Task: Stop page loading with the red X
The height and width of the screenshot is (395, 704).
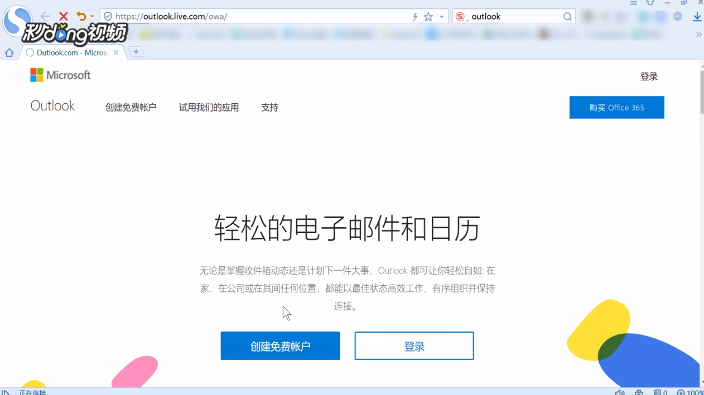Action: tap(63, 17)
